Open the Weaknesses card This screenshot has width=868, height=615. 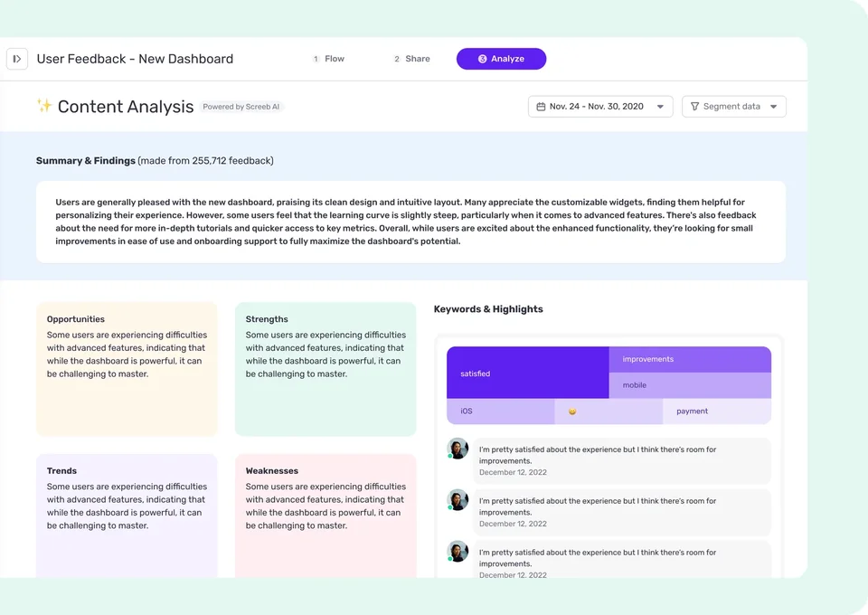point(325,516)
